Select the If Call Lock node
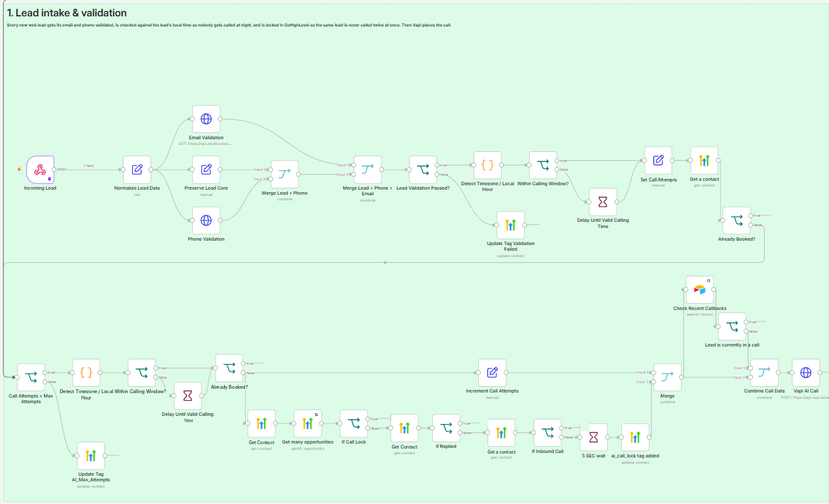 click(354, 424)
